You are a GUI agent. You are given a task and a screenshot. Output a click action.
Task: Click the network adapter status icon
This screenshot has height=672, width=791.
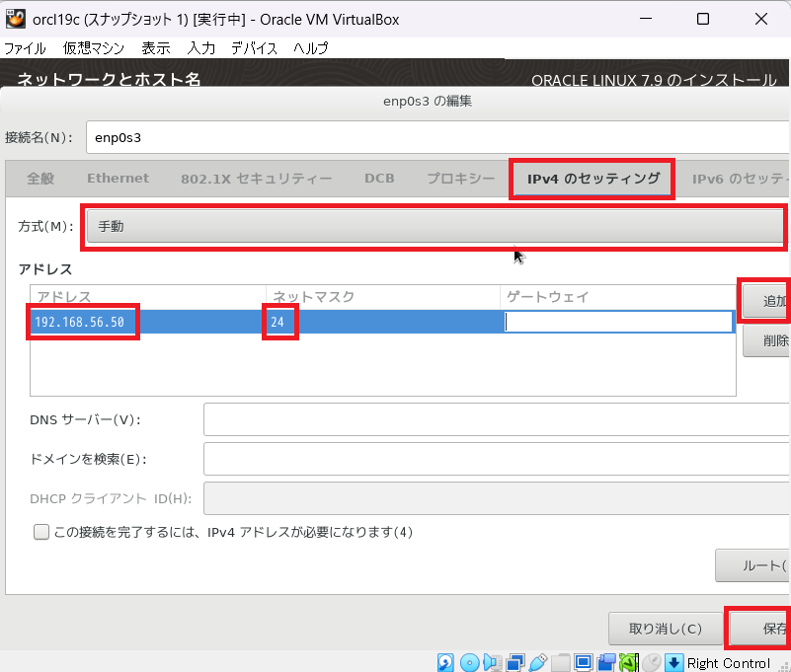515,662
